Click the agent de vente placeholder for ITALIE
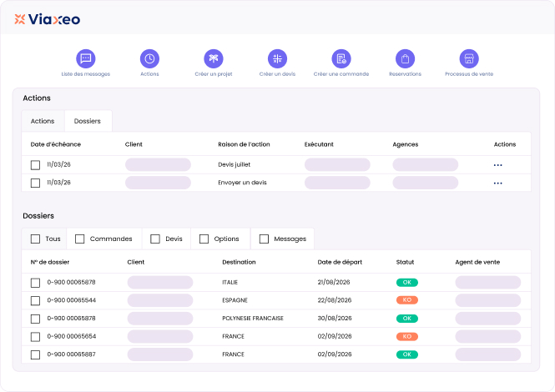 tap(487, 283)
